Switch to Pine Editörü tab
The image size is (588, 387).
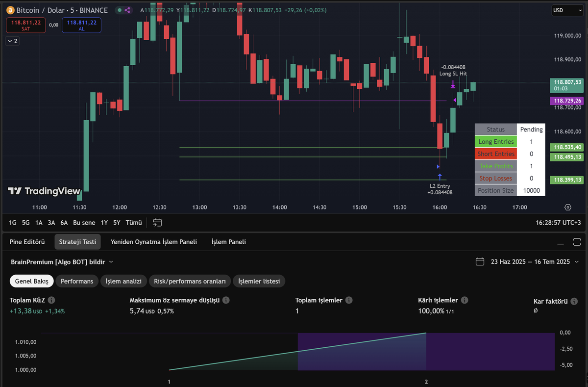27,242
